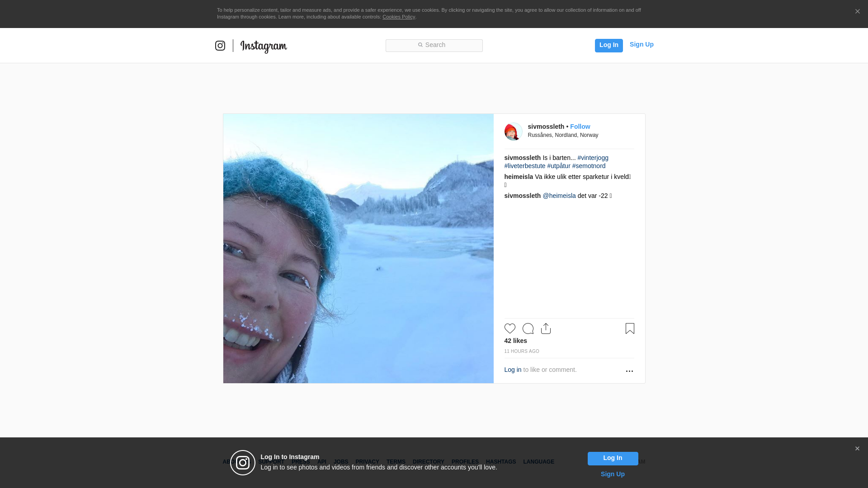Open DIRECTORY footer link
The image size is (868, 488).
[x=428, y=462]
